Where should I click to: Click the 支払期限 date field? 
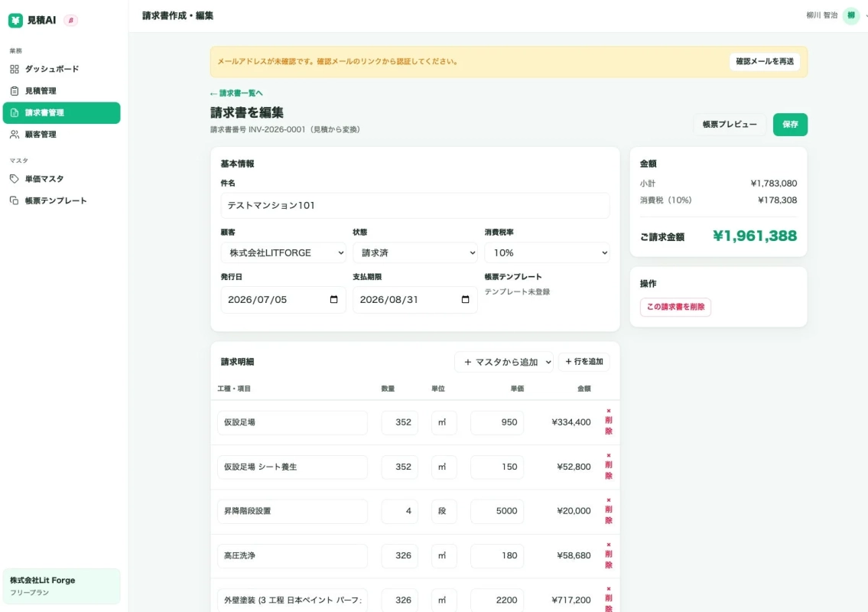(x=415, y=300)
